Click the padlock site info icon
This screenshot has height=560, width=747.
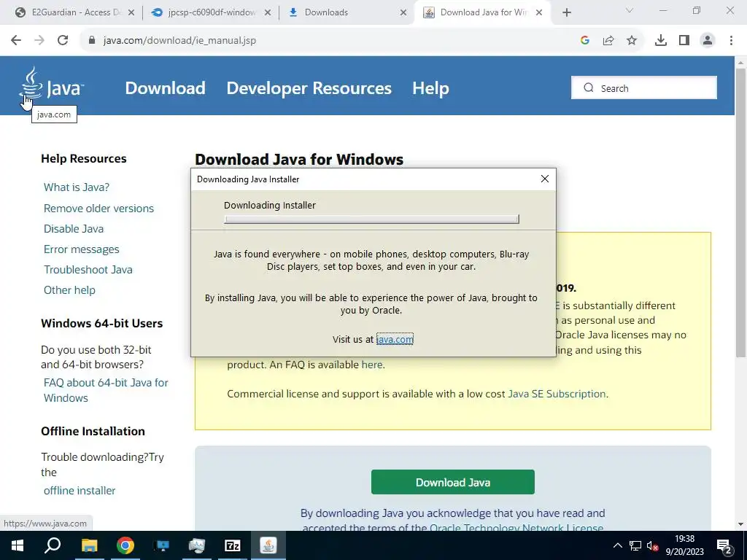pos(93,41)
